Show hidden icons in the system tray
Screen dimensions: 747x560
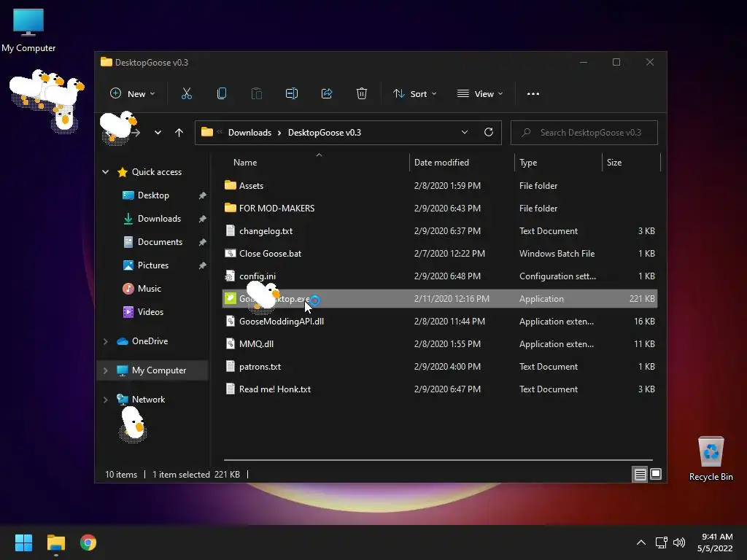point(641,542)
